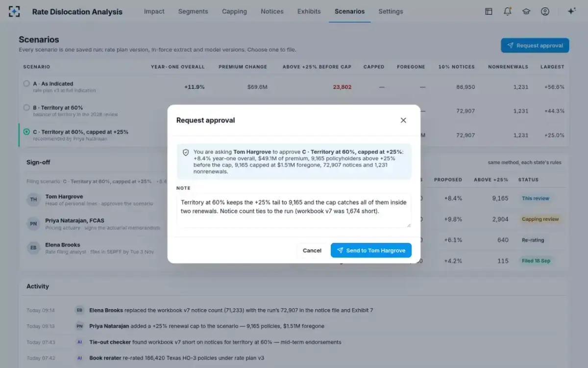588x368 pixels.
Task: Open the Exhibits tab
Action: [309, 11]
